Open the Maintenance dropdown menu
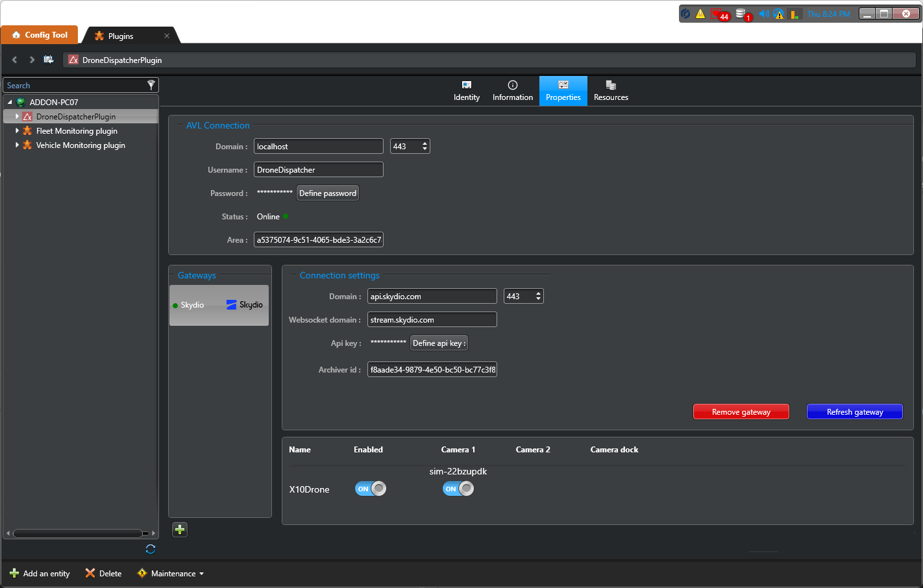The image size is (923, 588). pyautogui.click(x=170, y=573)
